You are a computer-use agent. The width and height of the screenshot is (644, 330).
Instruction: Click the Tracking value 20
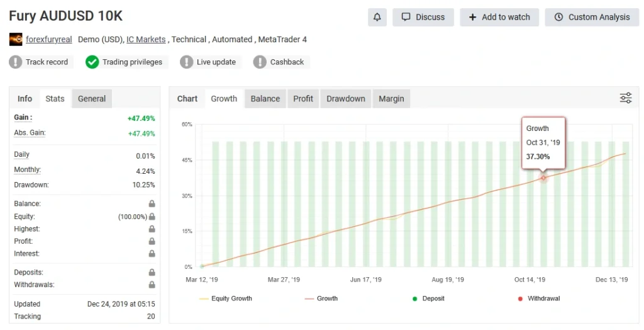151,316
